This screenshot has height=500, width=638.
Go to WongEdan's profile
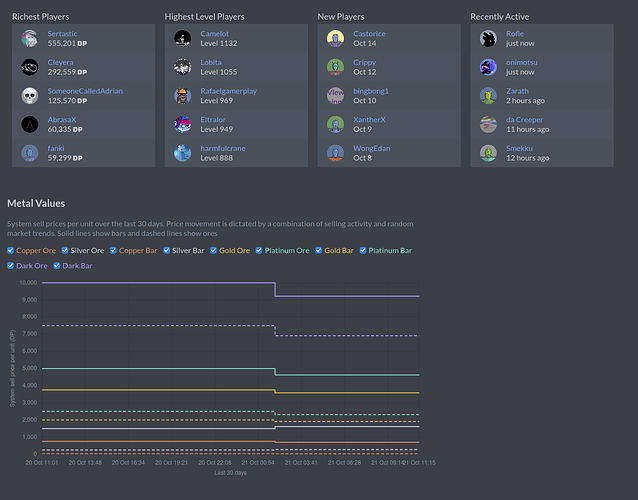point(371,148)
